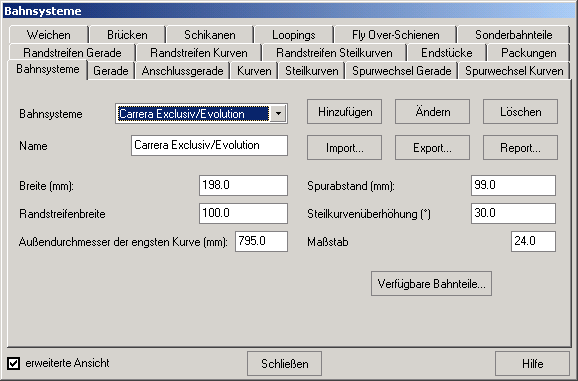Click the Hinzufügen button
This screenshot has height=381, width=578.
[x=344, y=112]
